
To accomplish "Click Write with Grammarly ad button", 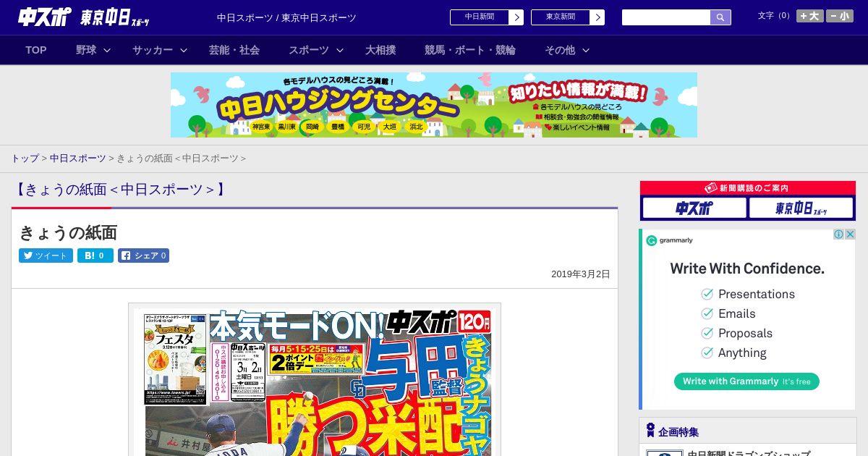I will click(746, 381).
